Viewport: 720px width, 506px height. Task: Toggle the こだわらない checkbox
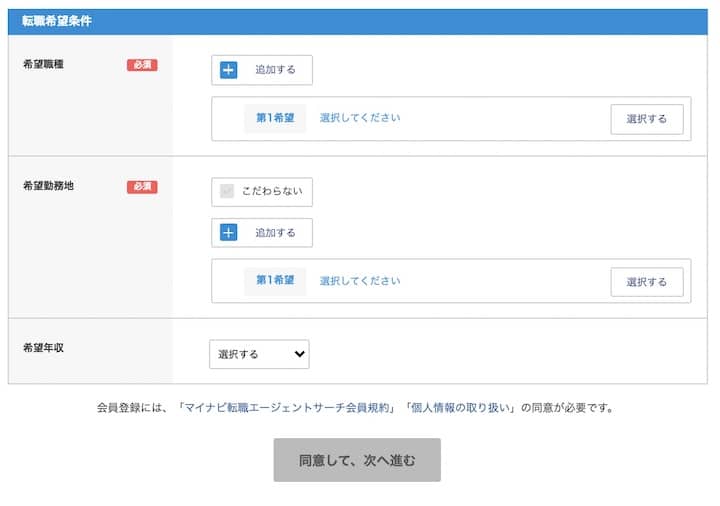[x=227, y=191]
